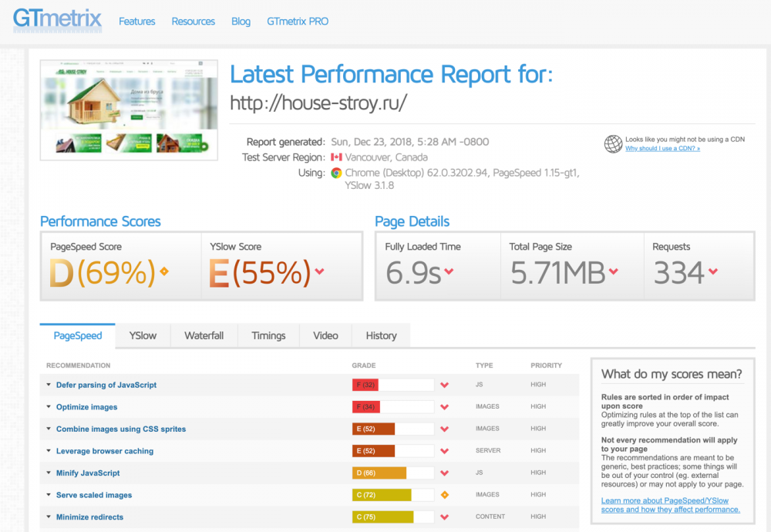Click the 6.9s fully loaded time value
The height and width of the screenshot is (532, 771).
[x=413, y=273]
